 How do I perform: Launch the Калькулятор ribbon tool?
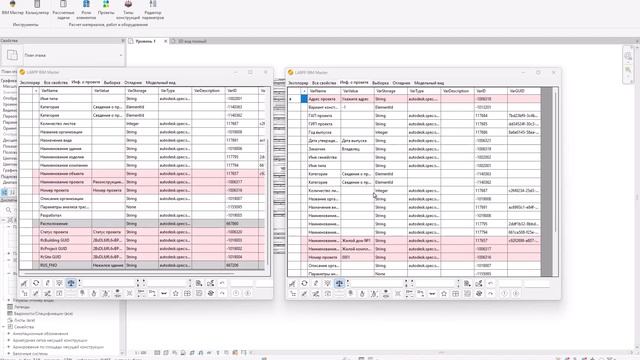tap(37, 8)
